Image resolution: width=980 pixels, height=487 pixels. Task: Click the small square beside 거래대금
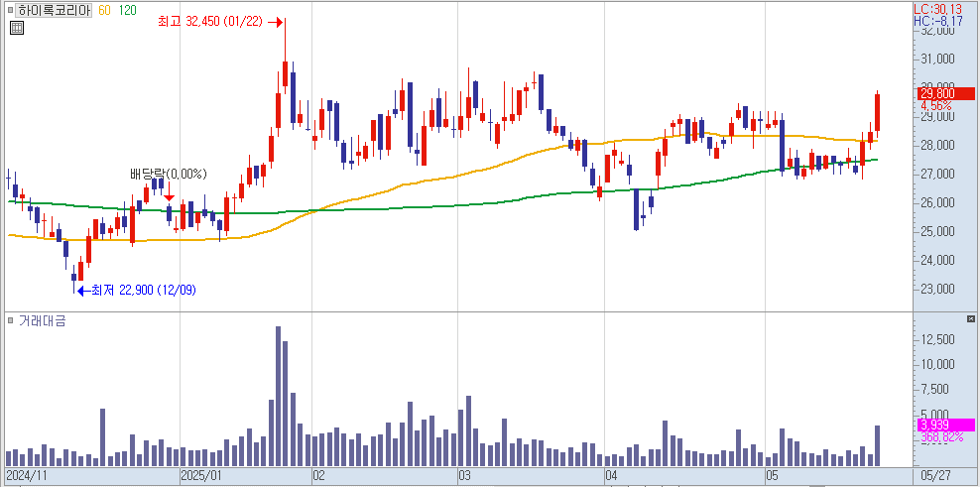pos(10,320)
